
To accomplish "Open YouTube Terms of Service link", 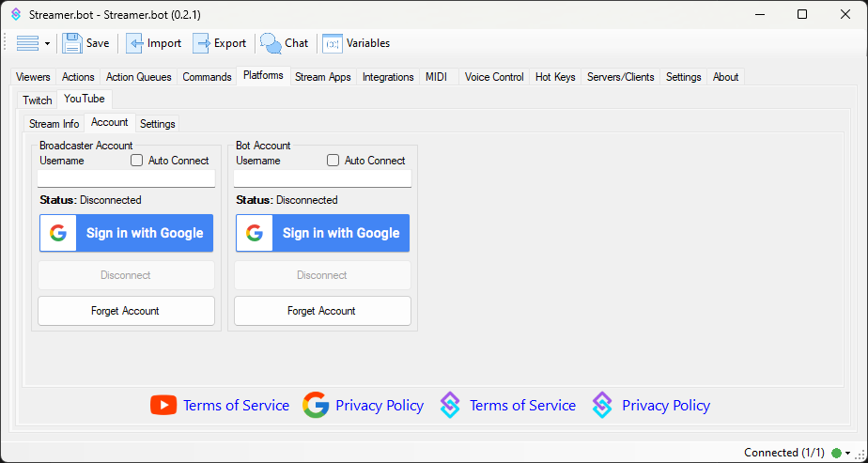I will 236,405.
